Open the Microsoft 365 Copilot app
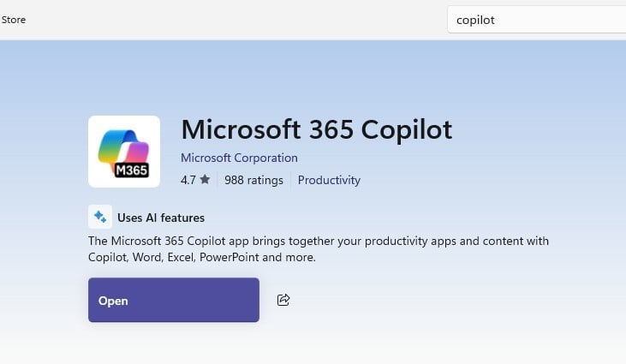The height and width of the screenshot is (364, 626). click(x=173, y=300)
